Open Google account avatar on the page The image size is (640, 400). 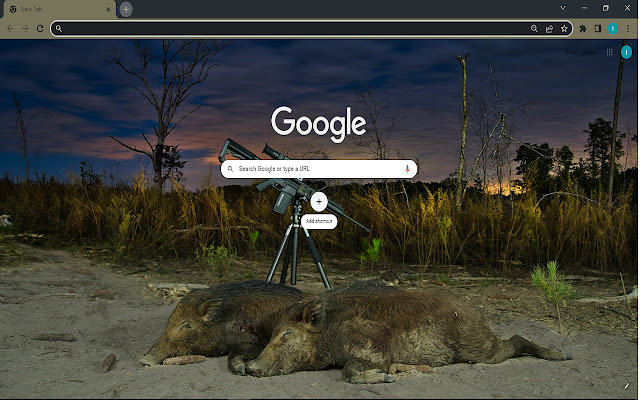tap(626, 52)
